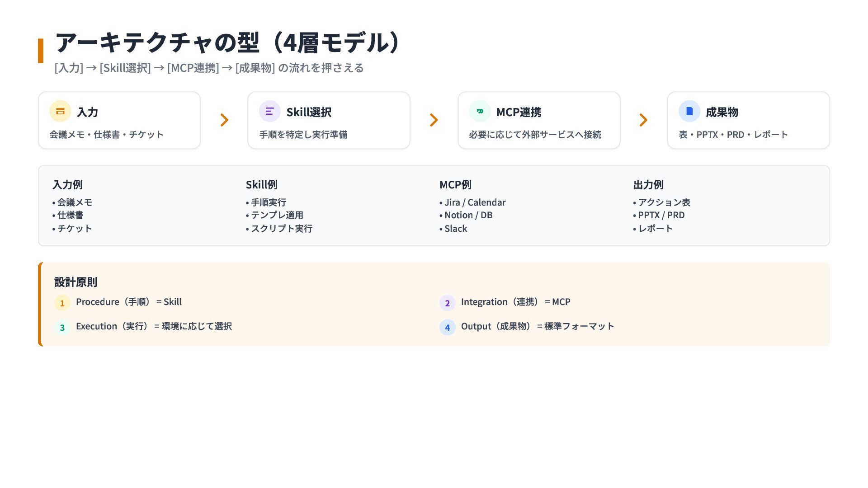This screenshot has height=488, width=868.
Task: Click the PPTX / PRD bullet item
Action: [661, 215]
